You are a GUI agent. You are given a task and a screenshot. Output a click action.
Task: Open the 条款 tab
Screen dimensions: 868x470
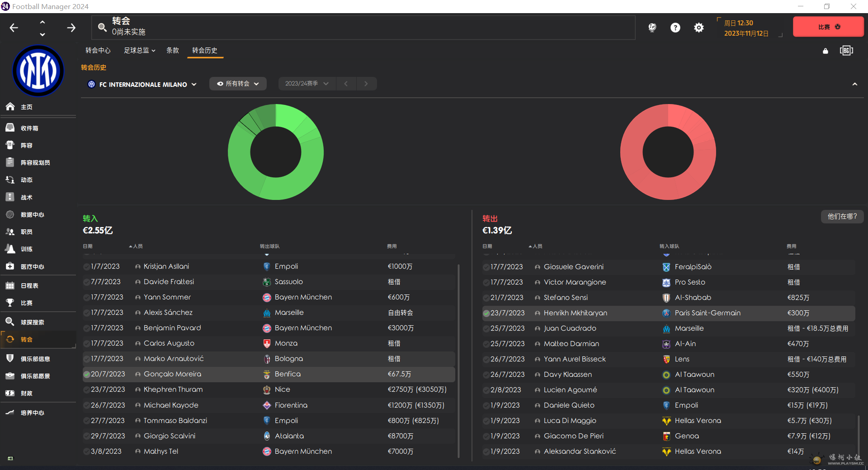click(173, 50)
